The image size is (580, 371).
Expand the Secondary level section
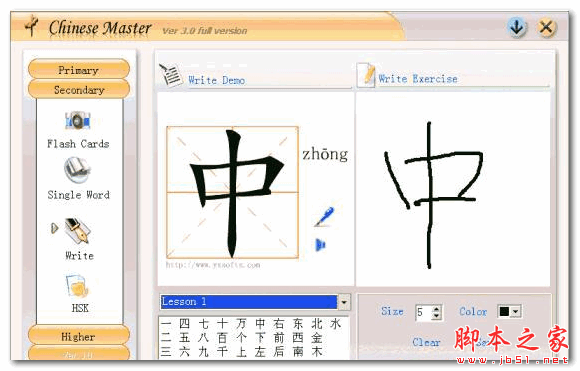[x=78, y=89]
